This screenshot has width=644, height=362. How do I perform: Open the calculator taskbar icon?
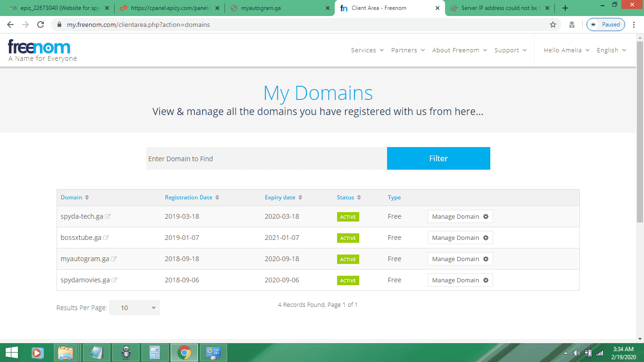tap(154, 352)
